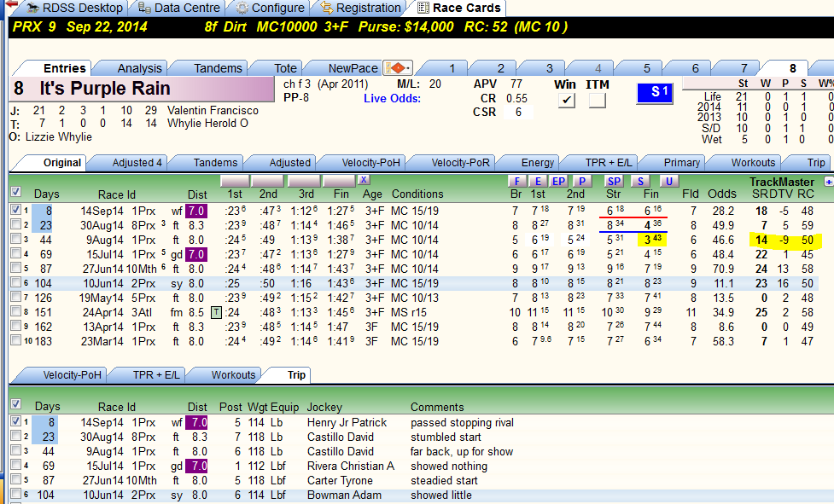
Task: Click the P filter button above 2nd
Action: pos(582,181)
